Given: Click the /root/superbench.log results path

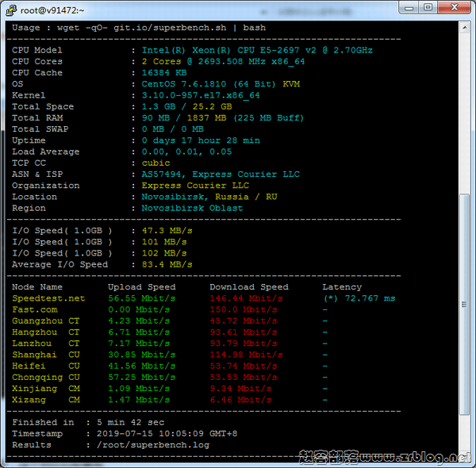Looking at the screenshot, I should coord(153,445).
